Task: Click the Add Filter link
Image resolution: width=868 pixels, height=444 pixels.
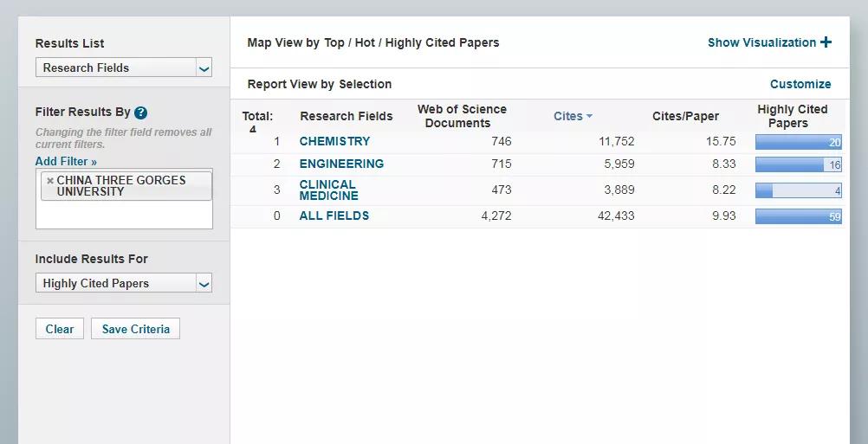Action: [x=66, y=161]
